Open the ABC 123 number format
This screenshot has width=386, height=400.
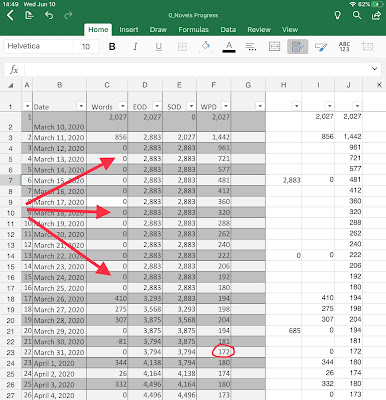click(x=344, y=47)
